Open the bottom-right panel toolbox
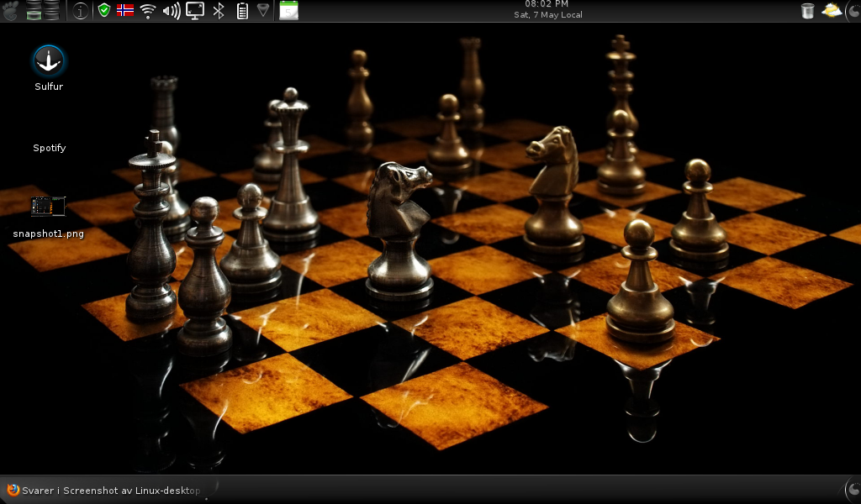 pos(853,490)
